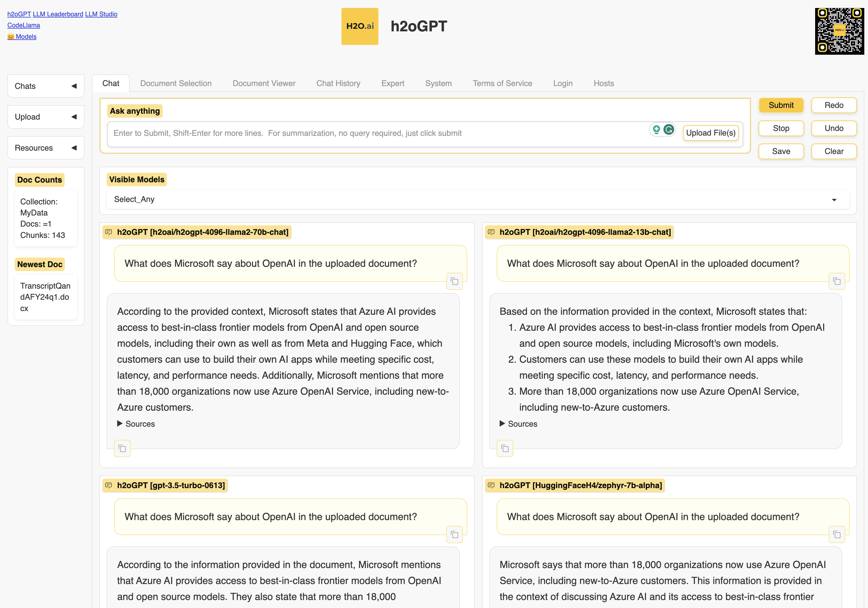Click the Redo button

[834, 105]
